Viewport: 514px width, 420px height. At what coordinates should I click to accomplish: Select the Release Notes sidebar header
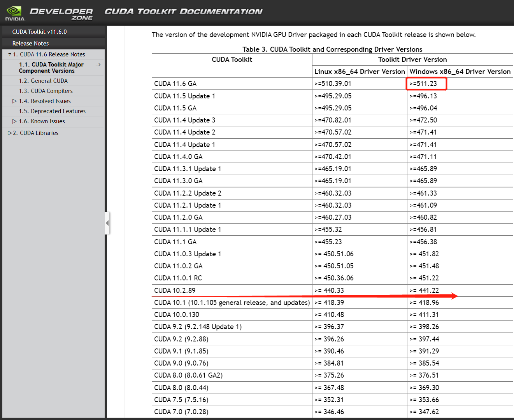pos(30,43)
